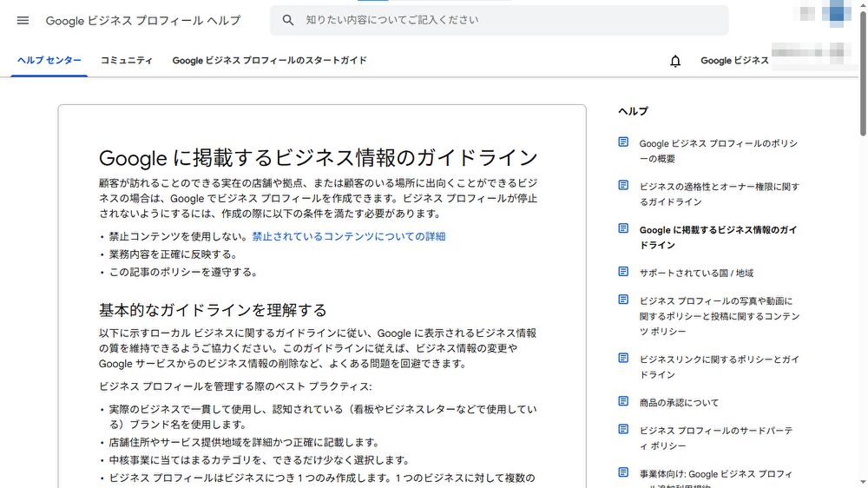Click the page vertical scrollbar thumb
Image resolution: width=868 pixels, height=488 pixels.
(863, 74)
